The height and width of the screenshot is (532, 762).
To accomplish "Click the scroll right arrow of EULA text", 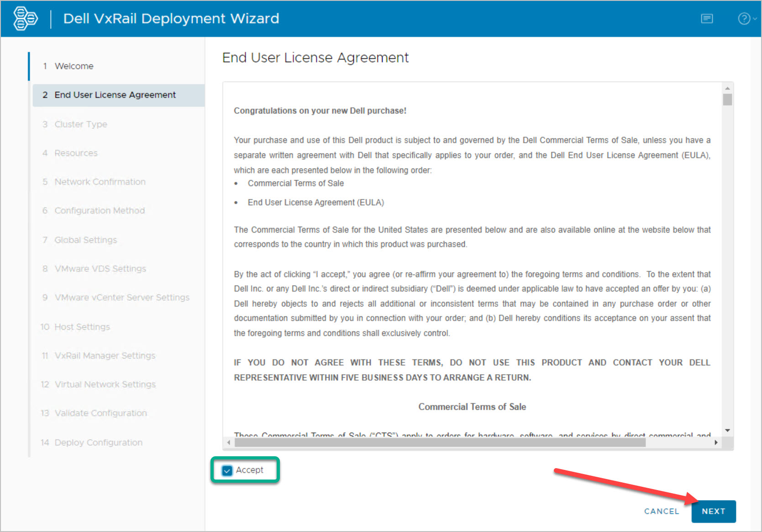I will pos(716,442).
